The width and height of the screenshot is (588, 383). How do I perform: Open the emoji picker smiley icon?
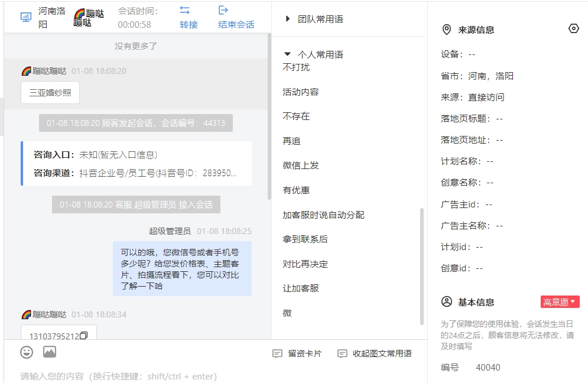(27, 352)
